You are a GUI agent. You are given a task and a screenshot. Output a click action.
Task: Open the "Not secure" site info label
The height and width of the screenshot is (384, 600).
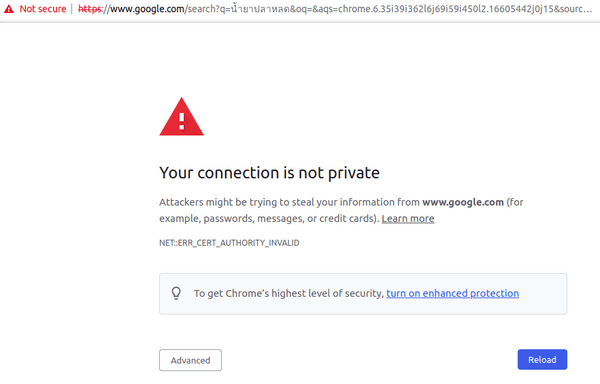[42, 9]
